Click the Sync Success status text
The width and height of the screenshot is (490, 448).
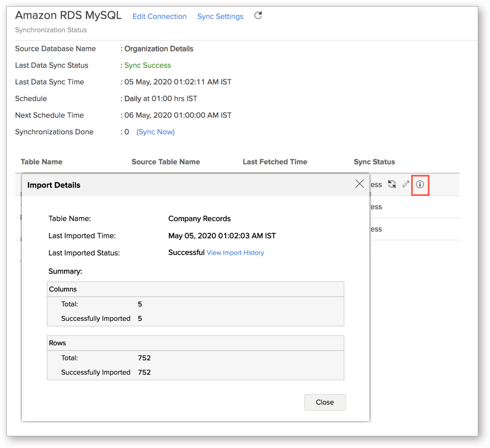[x=148, y=66]
